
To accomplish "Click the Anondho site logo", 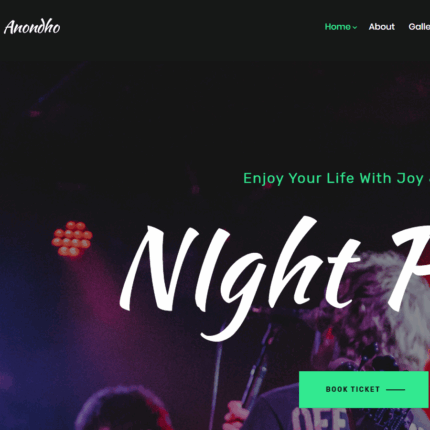I will (x=32, y=27).
